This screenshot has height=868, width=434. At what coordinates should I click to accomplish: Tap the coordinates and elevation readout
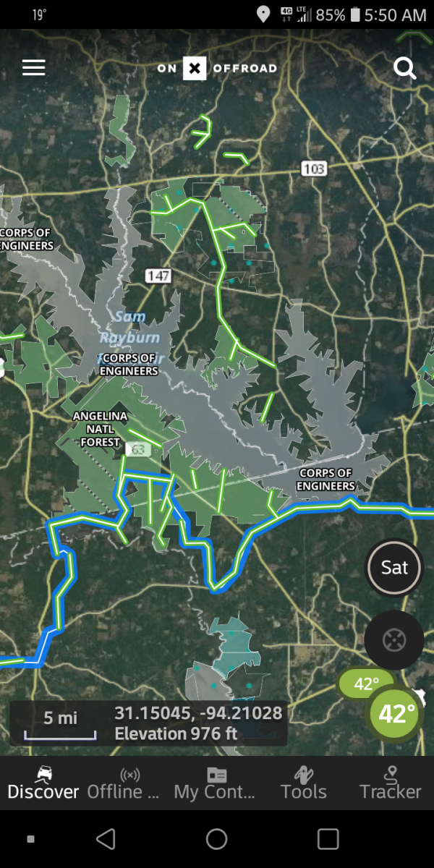click(x=198, y=723)
